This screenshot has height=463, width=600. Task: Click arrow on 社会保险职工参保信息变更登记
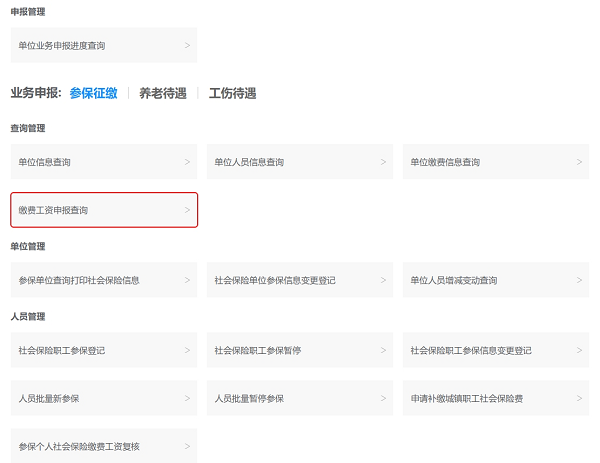[579, 350]
